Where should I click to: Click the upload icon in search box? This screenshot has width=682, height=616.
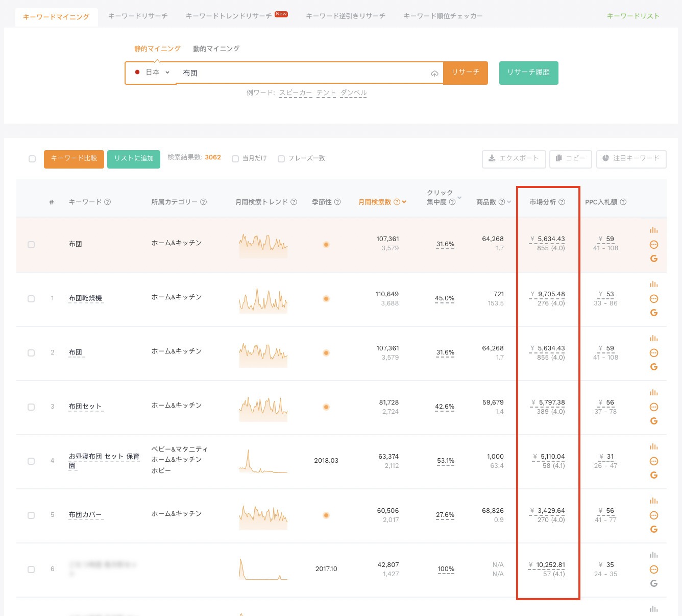[x=434, y=74]
